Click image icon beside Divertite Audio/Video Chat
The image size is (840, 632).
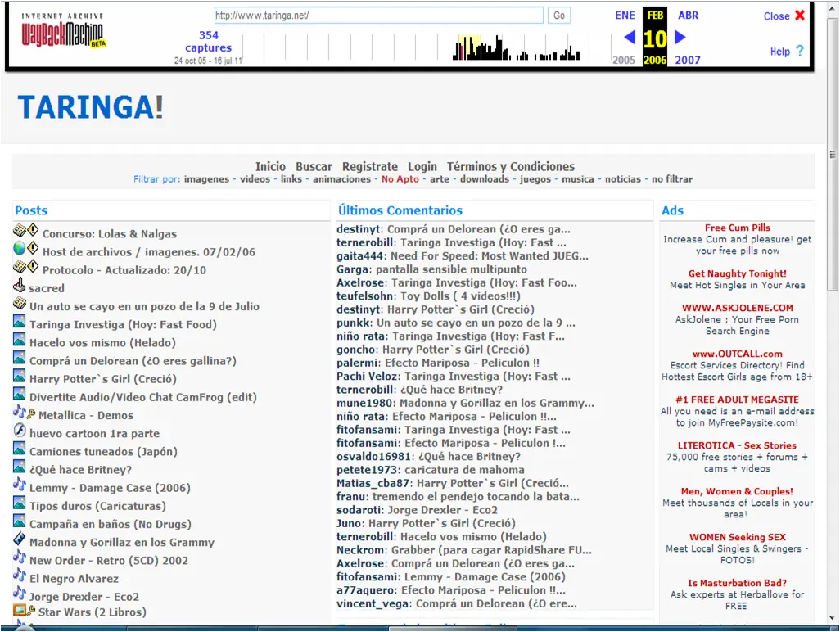(20, 395)
